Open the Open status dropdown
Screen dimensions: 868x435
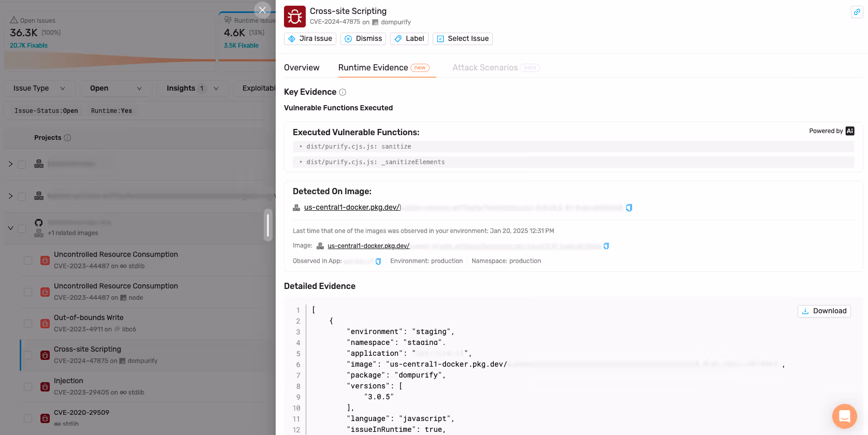116,89
